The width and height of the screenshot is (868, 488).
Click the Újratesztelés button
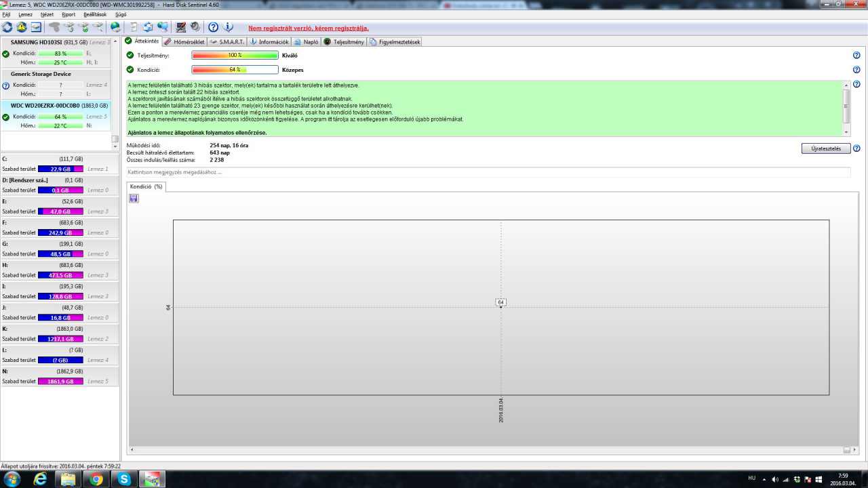[826, 148]
